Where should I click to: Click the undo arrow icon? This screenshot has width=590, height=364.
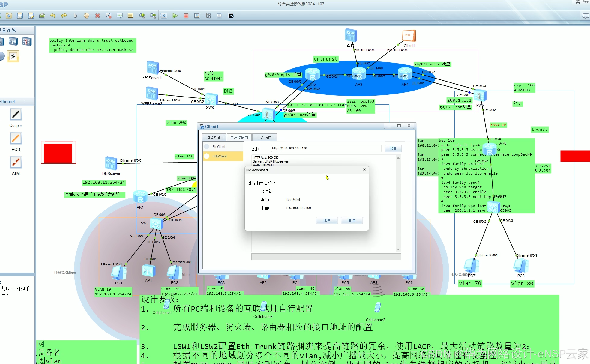[x=53, y=16]
